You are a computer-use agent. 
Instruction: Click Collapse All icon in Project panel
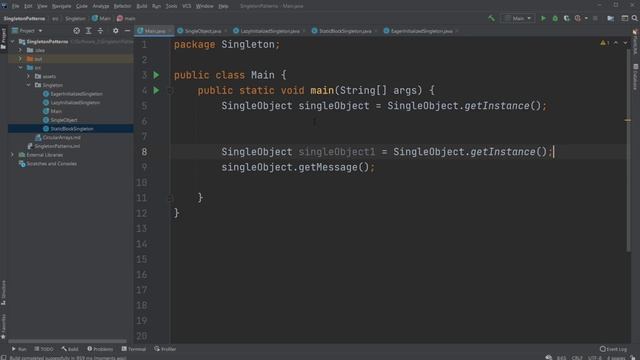click(100, 31)
